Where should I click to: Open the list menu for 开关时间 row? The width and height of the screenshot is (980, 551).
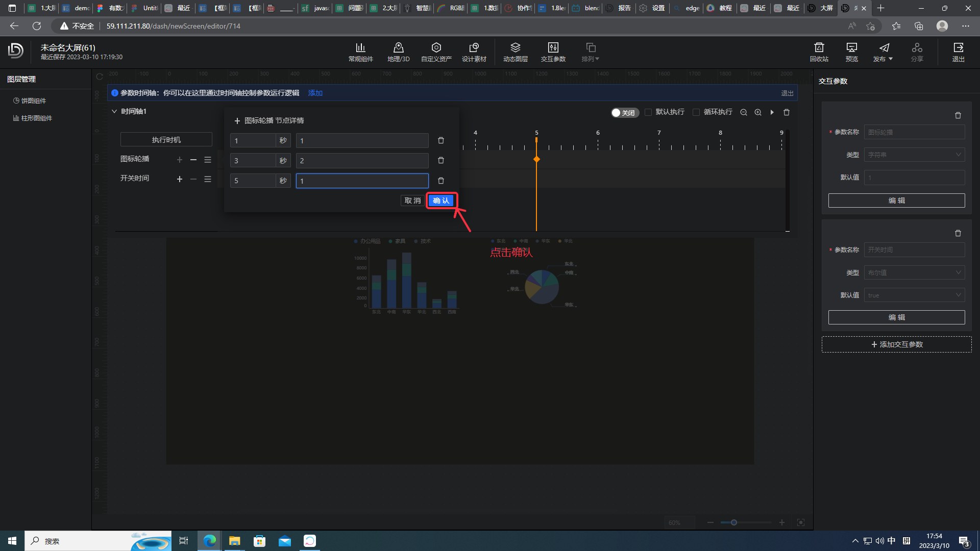click(x=208, y=179)
